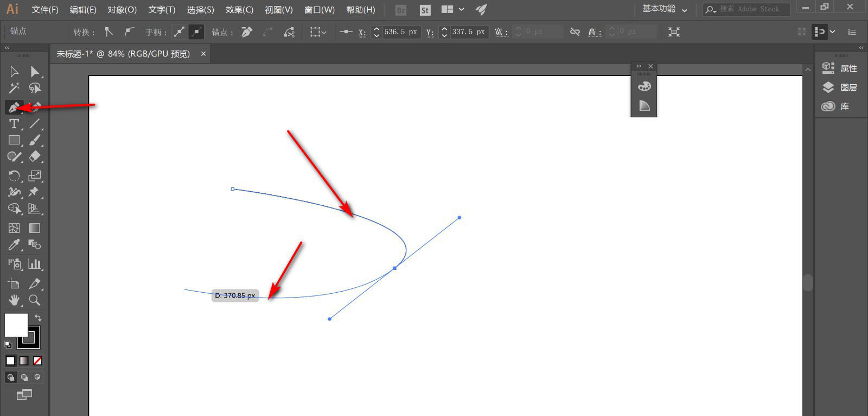Open the 编辑(E) menu

(x=83, y=10)
